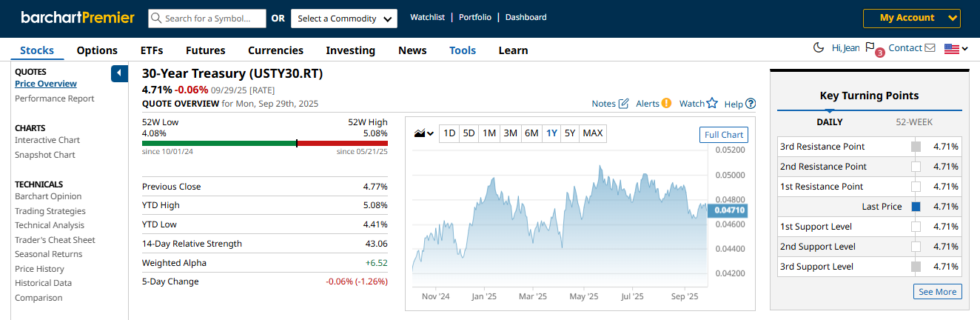Open the Barchart Opinion link
This screenshot has width=980, height=320.
(48, 196)
